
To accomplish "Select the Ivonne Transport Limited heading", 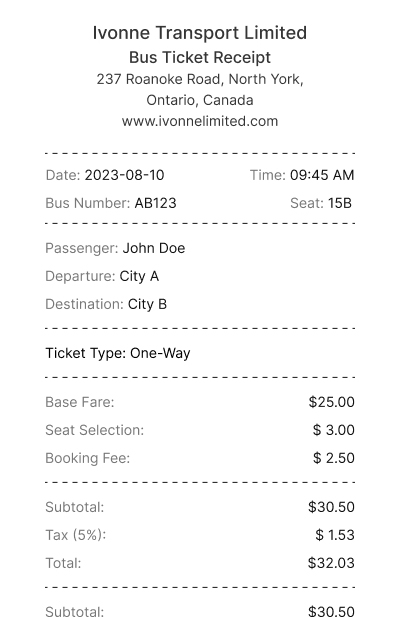I will 200,33.
